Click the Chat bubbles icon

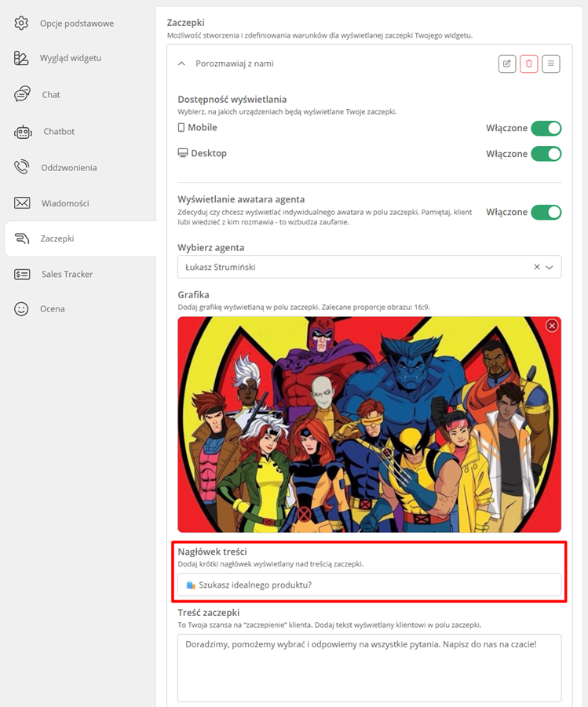click(22, 94)
